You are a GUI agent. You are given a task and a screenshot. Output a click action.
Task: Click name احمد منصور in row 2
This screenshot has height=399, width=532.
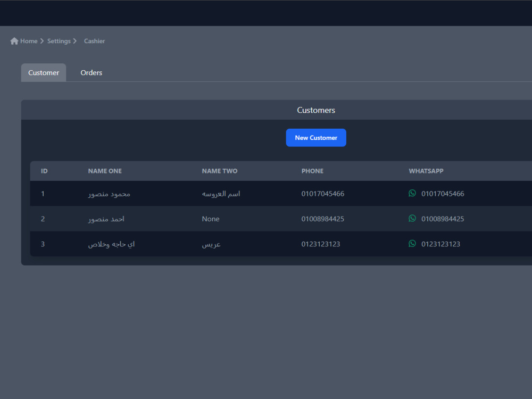point(106,219)
